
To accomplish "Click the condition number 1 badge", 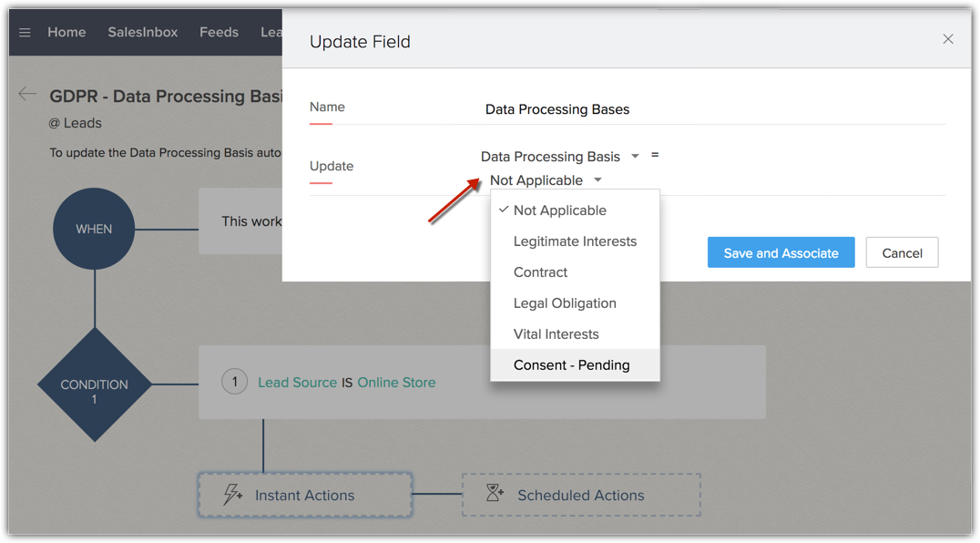I will [x=234, y=382].
